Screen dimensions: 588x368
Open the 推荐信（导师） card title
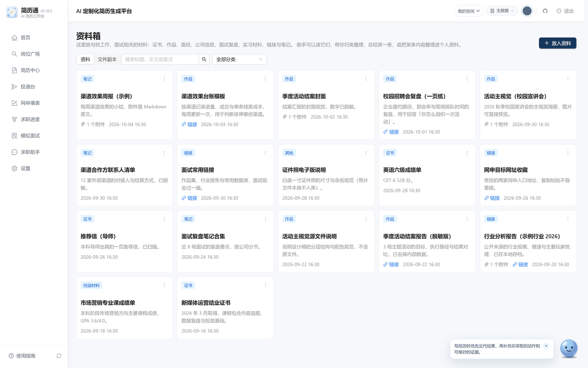(98, 236)
